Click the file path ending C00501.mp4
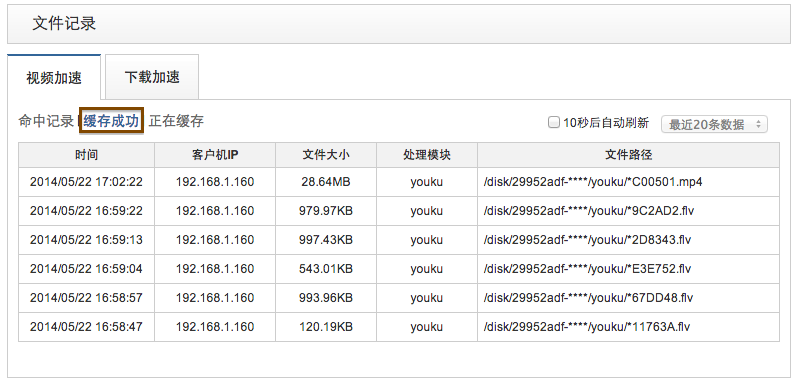802x387 pixels. 593,182
